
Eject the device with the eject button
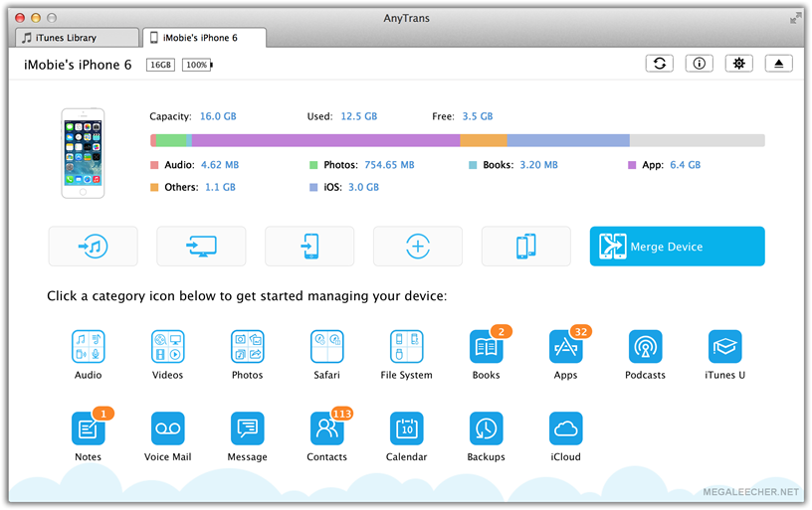[x=779, y=64]
